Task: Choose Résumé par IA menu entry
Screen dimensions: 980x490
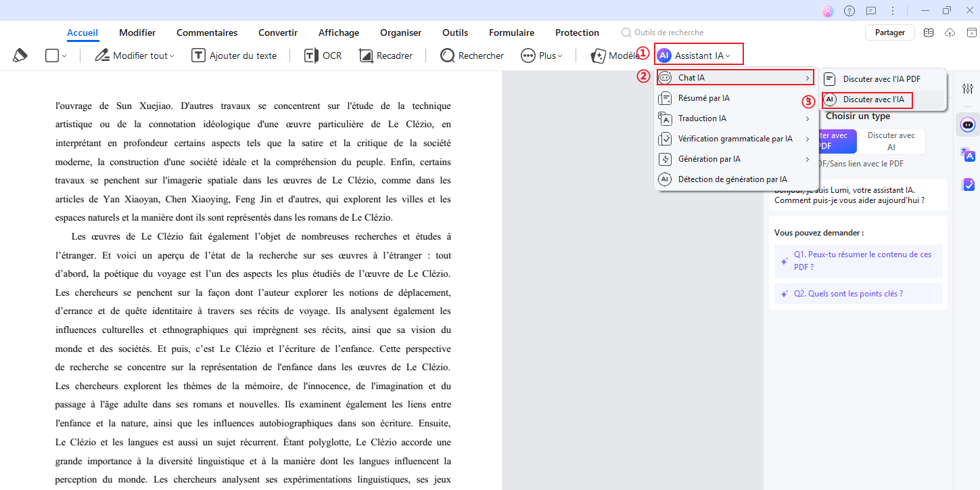Action: coord(736,98)
